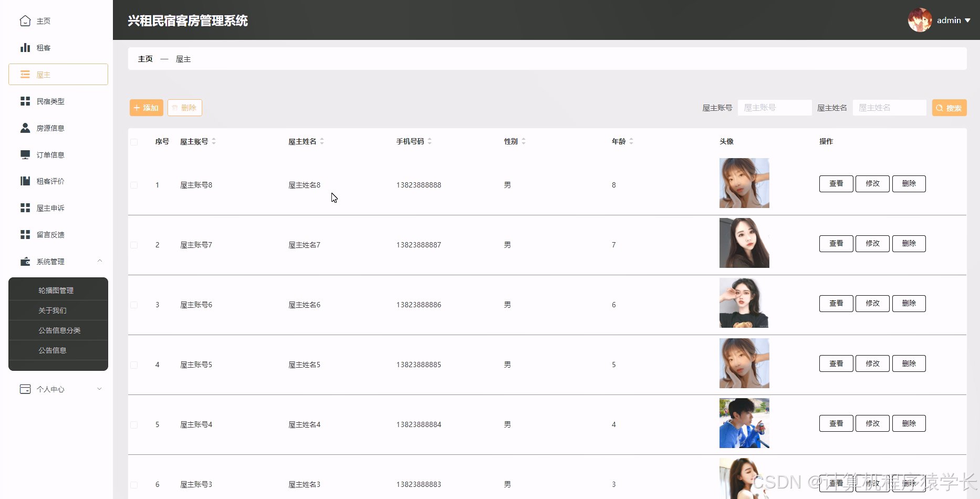
Task: Click the avatar thumbnail of 屋主账号4
Action: coord(744,423)
